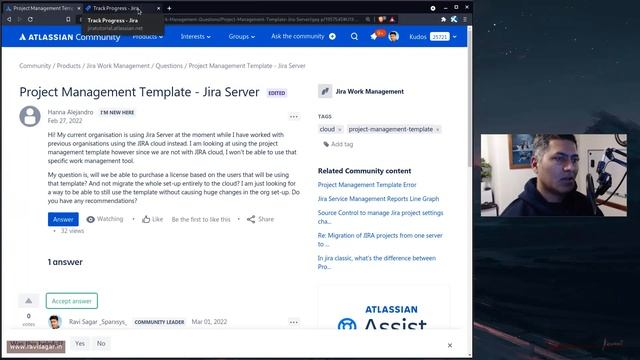The width and height of the screenshot is (640, 360).
Task: Open notifications icon in header
Action: tap(374, 36)
